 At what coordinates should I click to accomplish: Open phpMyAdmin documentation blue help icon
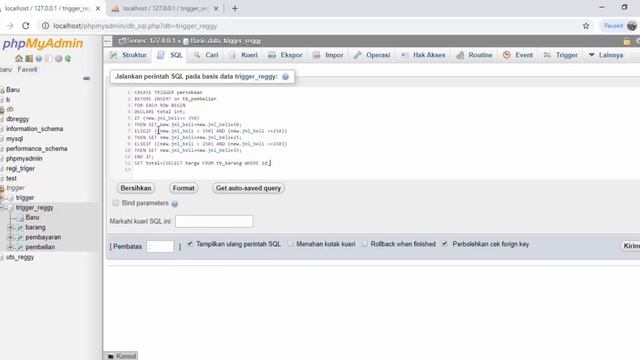(x=39, y=59)
